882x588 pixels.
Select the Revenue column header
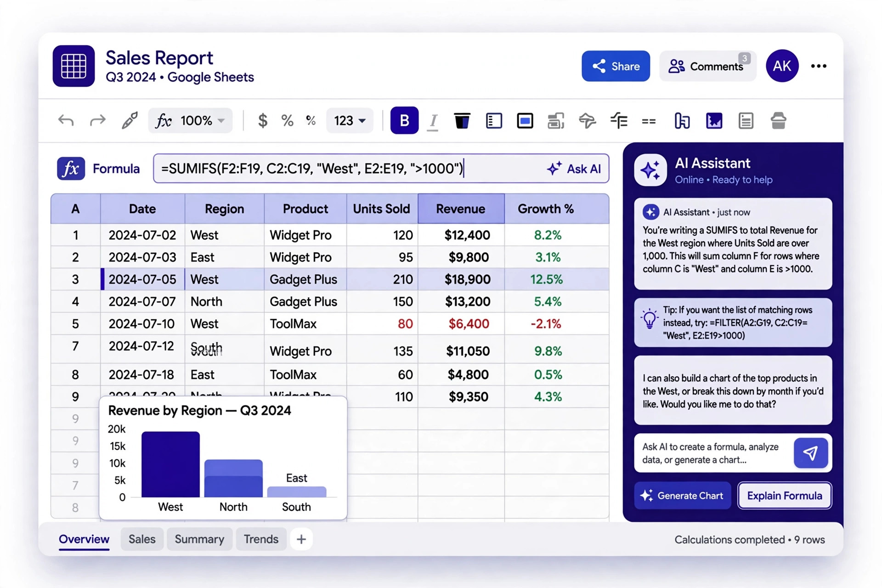(461, 209)
